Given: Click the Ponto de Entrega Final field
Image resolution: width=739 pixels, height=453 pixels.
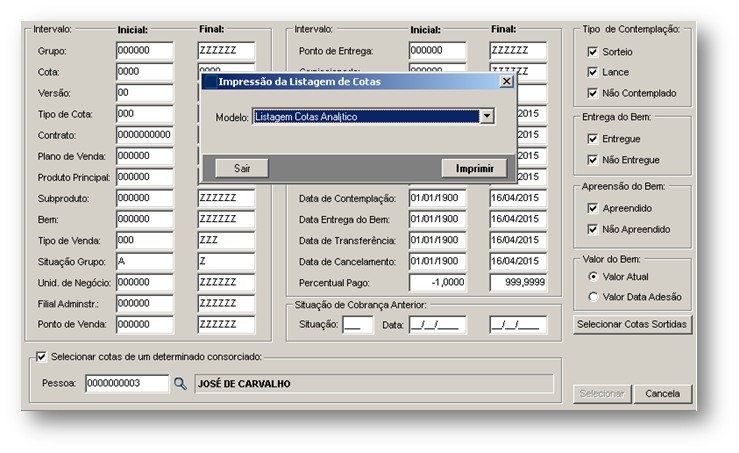Looking at the screenshot, I should point(518,50).
